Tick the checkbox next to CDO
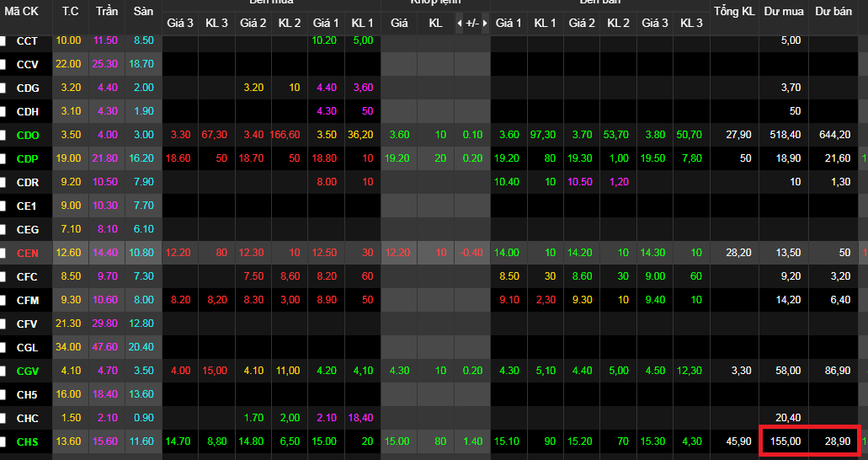868x460 pixels. click(3, 135)
